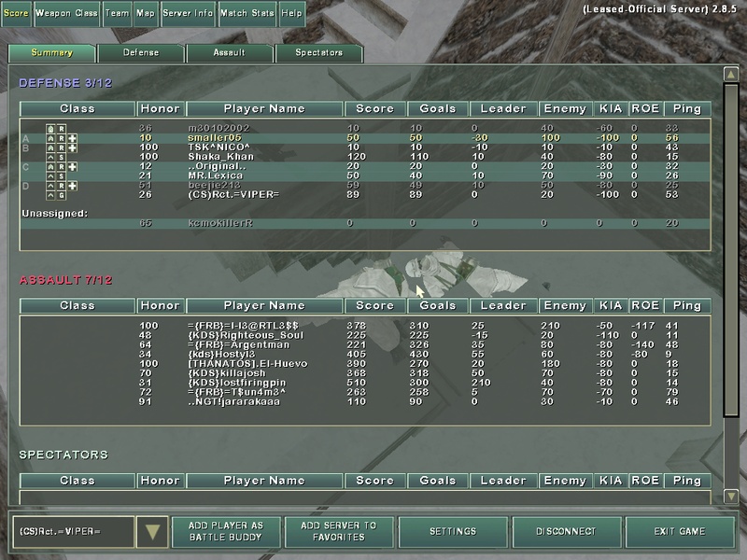Viewport: 747px width, 560px height.
Task: Open the Server Info menu
Action: 189,13
